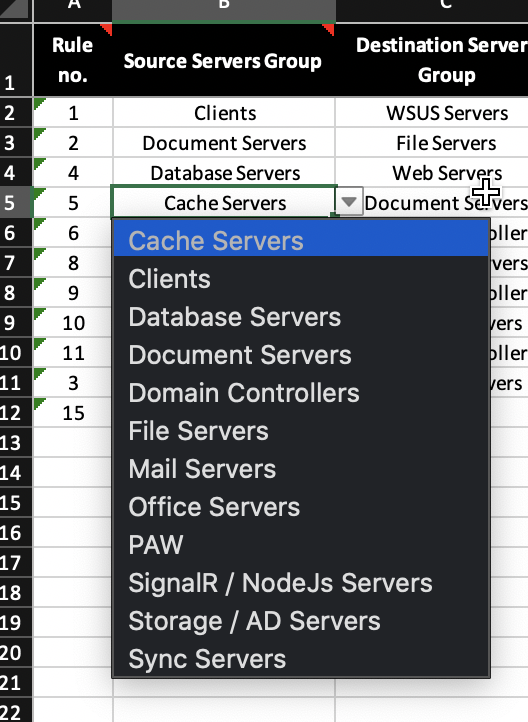Select row 13 header
The height and width of the screenshot is (722, 528).
pos(16,443)
